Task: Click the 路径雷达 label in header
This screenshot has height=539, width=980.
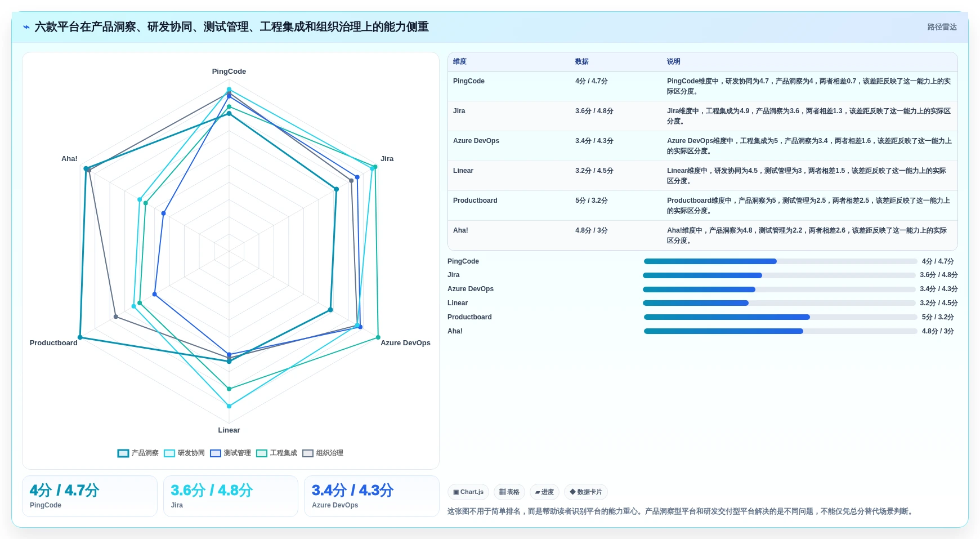Action: pos(942,27)
